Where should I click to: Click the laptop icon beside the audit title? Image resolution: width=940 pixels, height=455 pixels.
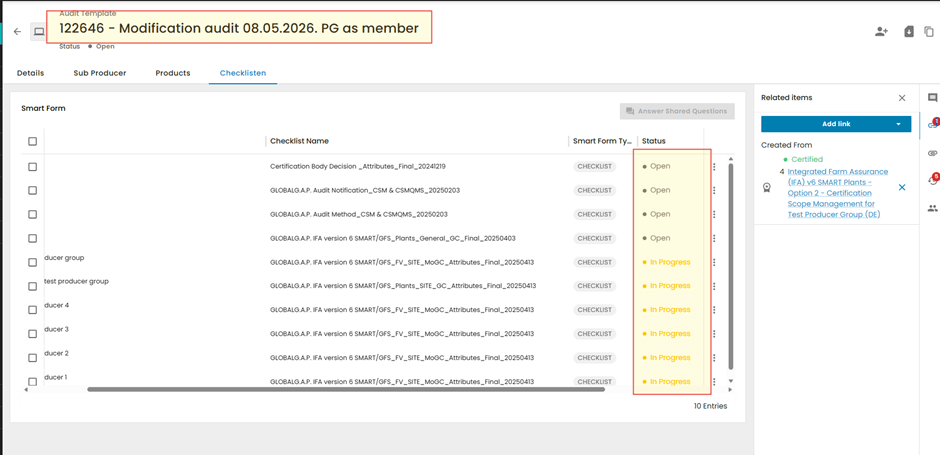[x=38, y=32]
